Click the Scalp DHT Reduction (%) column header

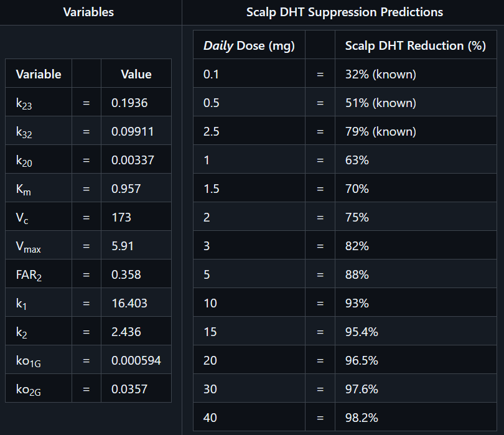pos(415,46)
